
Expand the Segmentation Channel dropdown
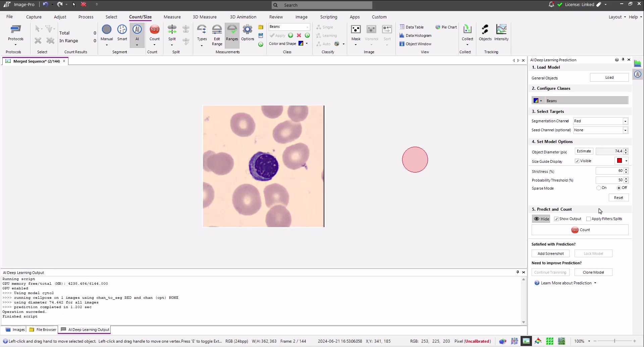[x=625, y=121]
